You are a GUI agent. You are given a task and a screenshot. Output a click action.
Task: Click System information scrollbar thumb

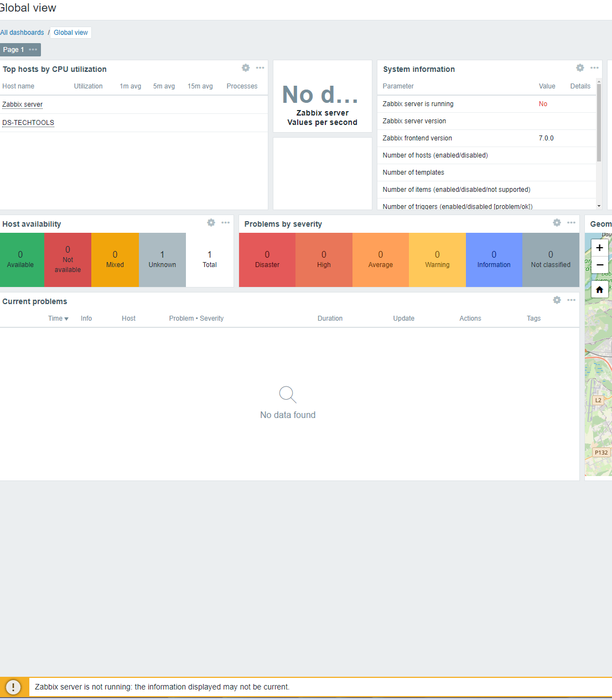599,123
